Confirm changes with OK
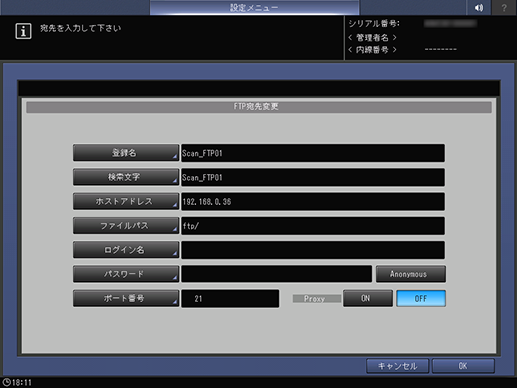517x388 pixels. (463, 366)
